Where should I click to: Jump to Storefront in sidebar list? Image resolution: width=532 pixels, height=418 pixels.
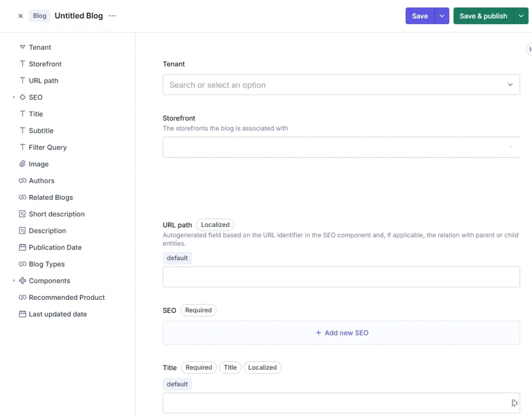[45, 64]
